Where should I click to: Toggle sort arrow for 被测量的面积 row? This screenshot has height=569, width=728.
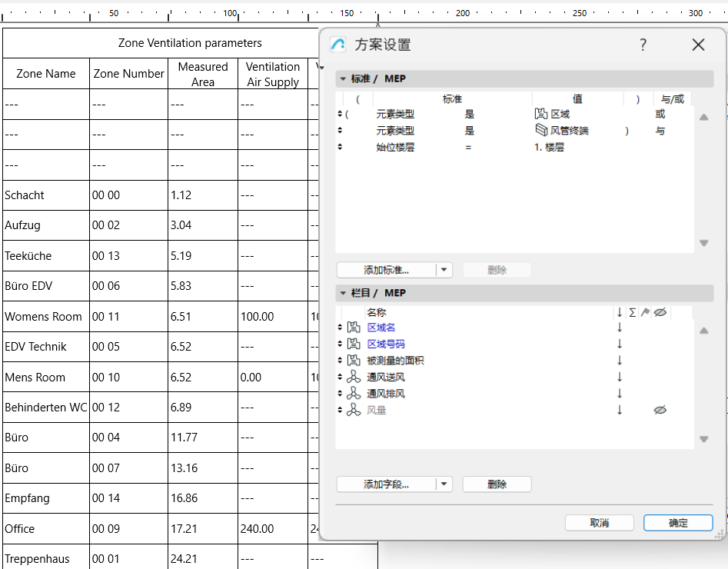click(620, 361)
